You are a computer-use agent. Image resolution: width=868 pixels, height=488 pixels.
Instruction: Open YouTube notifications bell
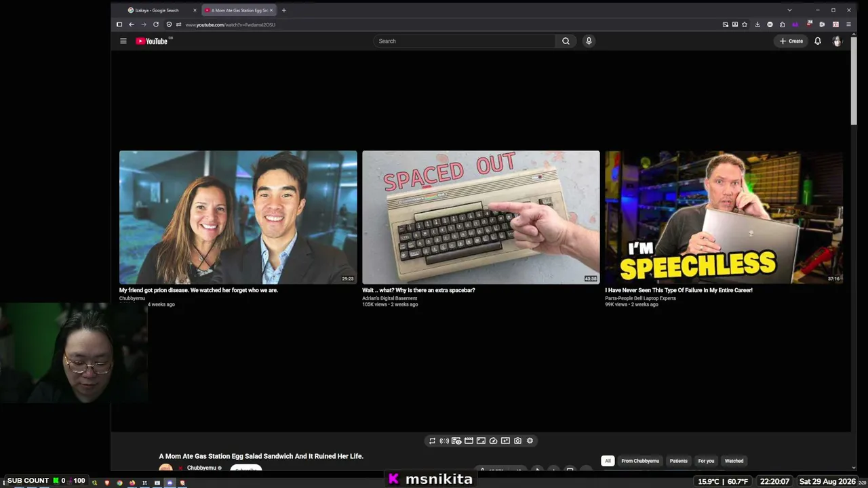pyautogui.click(x=818, y=41)
